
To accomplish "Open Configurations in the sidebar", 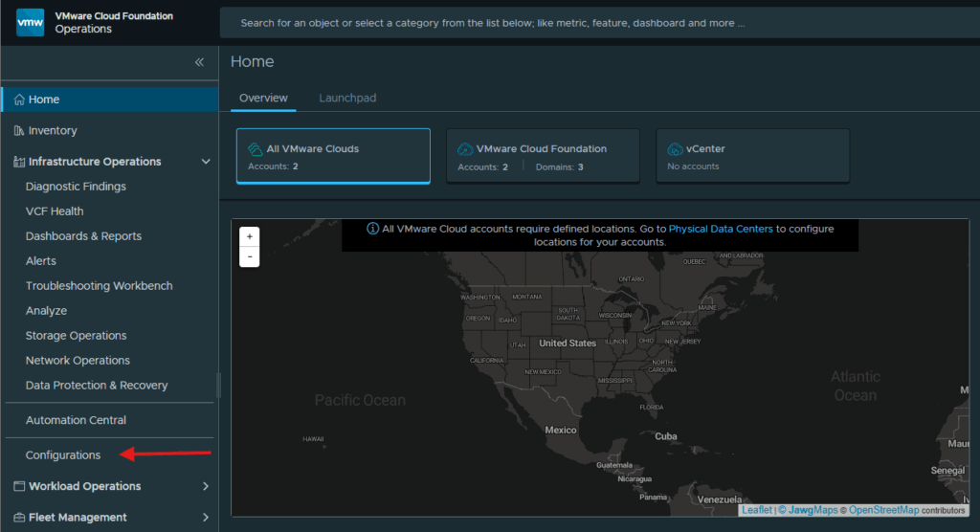I will pyautogui.click(x=63, y=455).
